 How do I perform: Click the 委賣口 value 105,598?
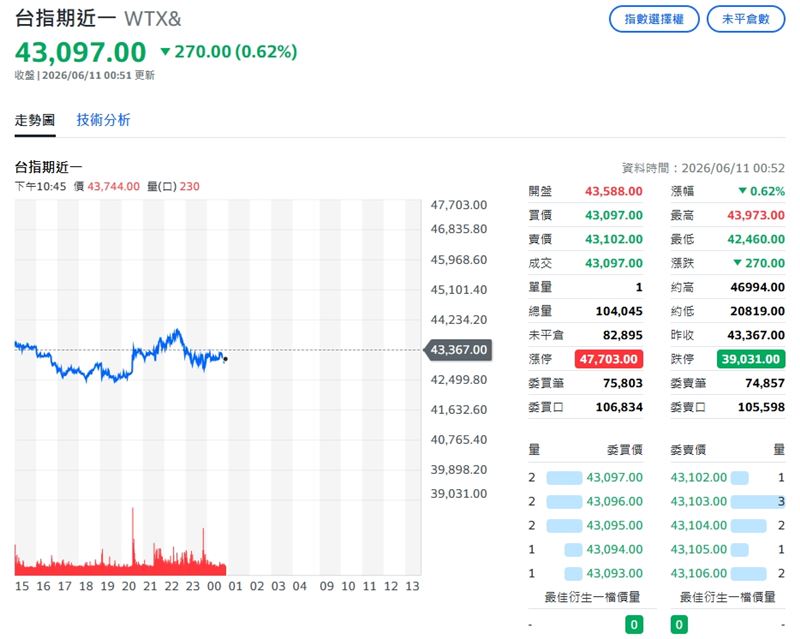[x=761, y=407]
